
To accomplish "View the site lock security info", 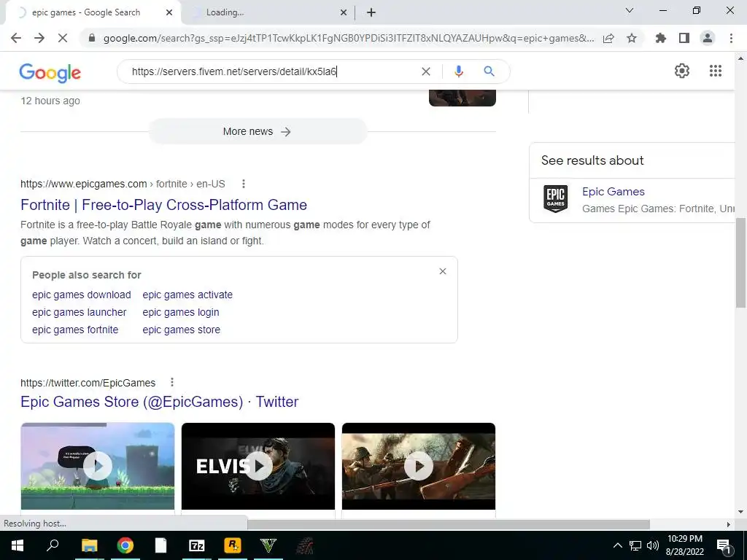I will pos(92,38).
